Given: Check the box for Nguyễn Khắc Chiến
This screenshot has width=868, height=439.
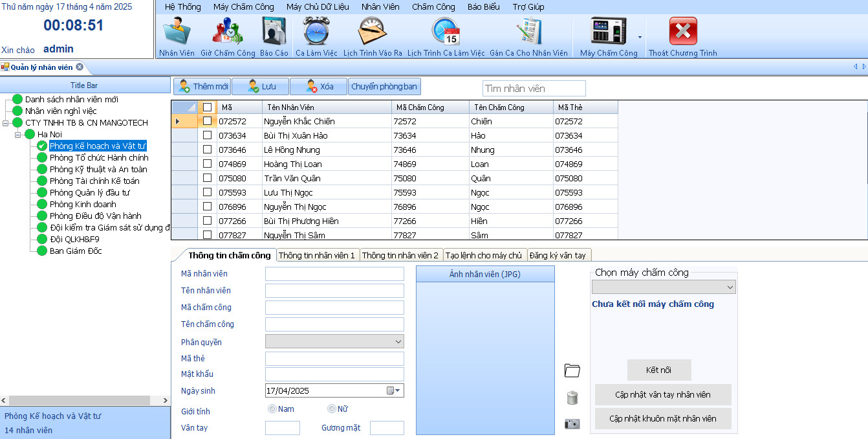Looking at the screenshot, I should [207, 121].
